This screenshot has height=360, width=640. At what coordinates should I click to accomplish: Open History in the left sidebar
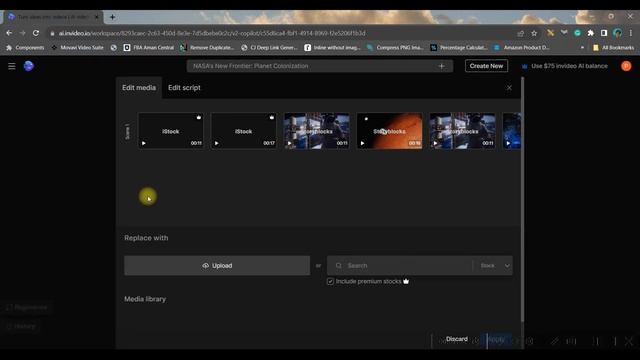click(21, 327)
